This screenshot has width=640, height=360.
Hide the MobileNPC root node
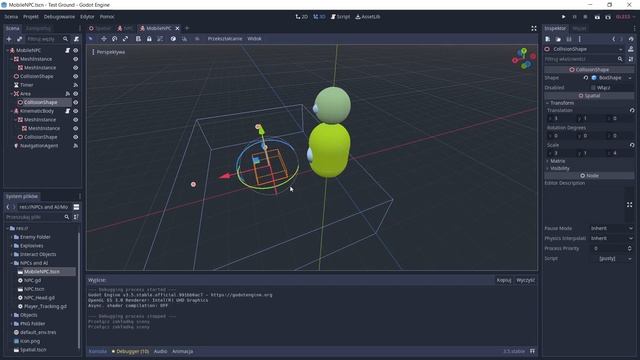coord(76,50)
